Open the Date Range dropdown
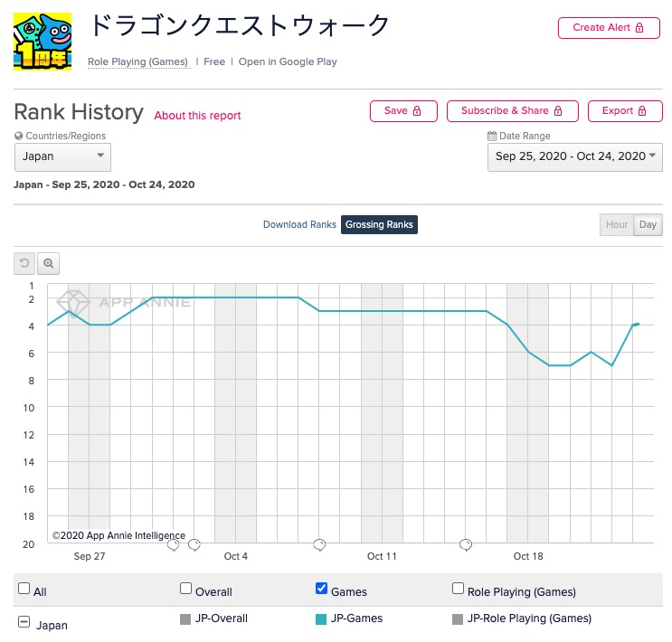The image size is (672, 642). point(574,156)
